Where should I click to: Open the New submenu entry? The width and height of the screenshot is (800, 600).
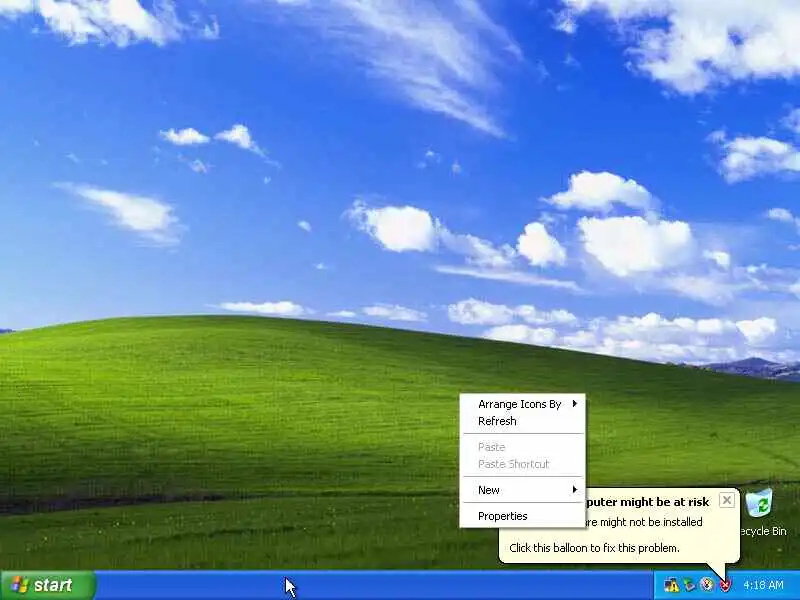tap(522, 490)
